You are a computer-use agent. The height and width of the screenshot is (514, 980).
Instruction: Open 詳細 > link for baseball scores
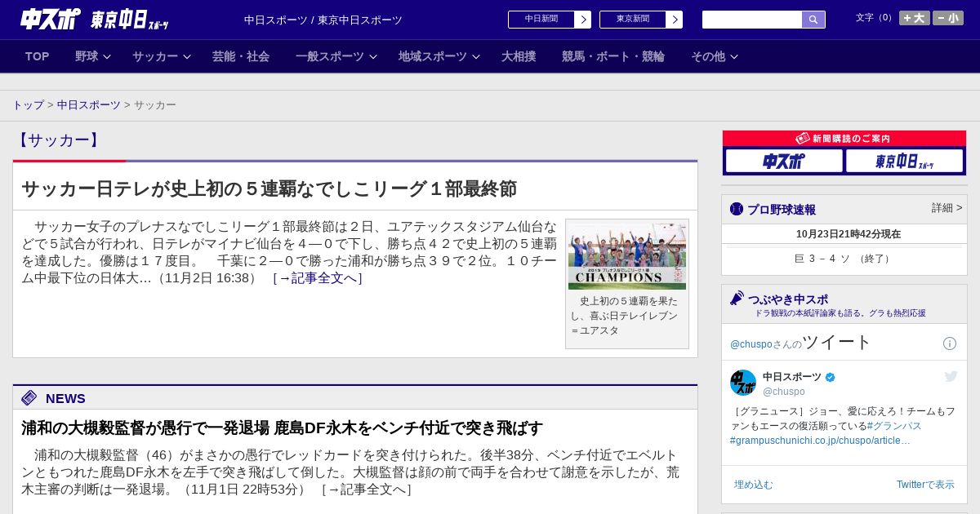coord(947,208)
